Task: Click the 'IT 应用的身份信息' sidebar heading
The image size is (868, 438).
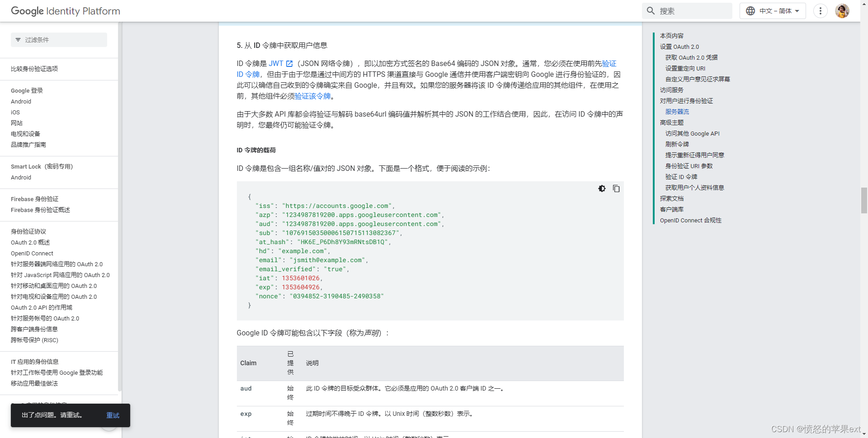Action: coord(34,362)
